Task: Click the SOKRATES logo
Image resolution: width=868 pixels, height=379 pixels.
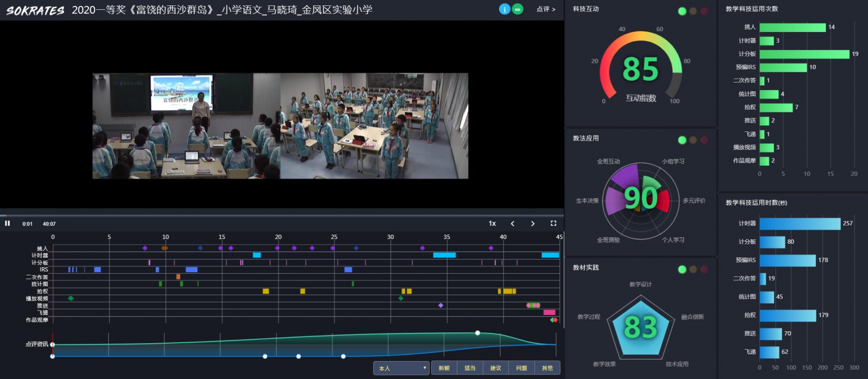Action: (x=35, y=10)
